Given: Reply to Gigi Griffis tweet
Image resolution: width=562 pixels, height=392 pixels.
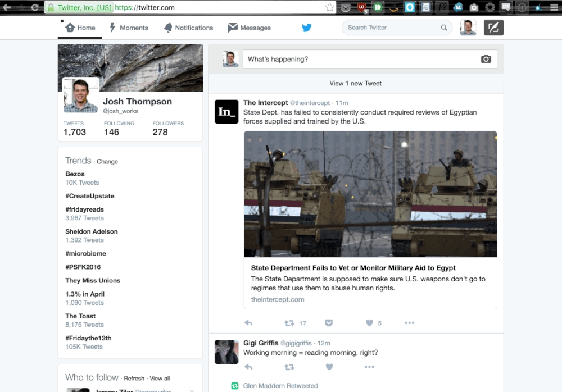Looking at the screenshot, I should (248, 367).
